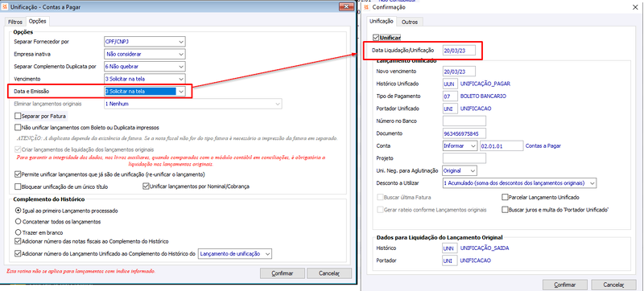
Task: Enable Parcelar Lançamento Unificado checkbox
Action: coord(505,198)
